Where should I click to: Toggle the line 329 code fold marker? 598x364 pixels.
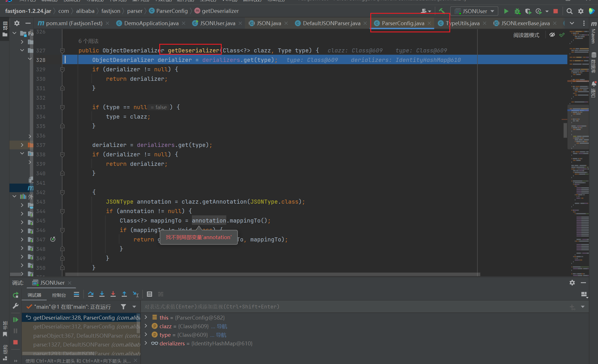click(x=62, y=69)
